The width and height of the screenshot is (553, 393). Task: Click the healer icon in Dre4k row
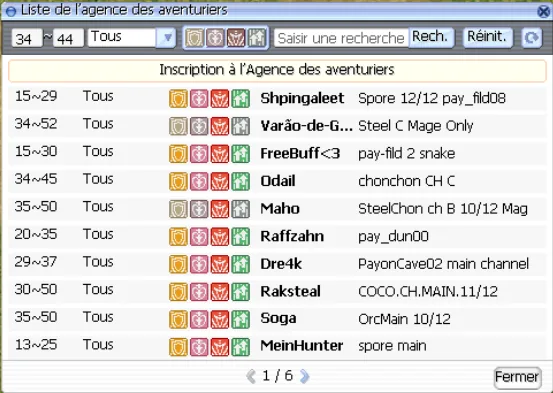(x=199, y=264)
